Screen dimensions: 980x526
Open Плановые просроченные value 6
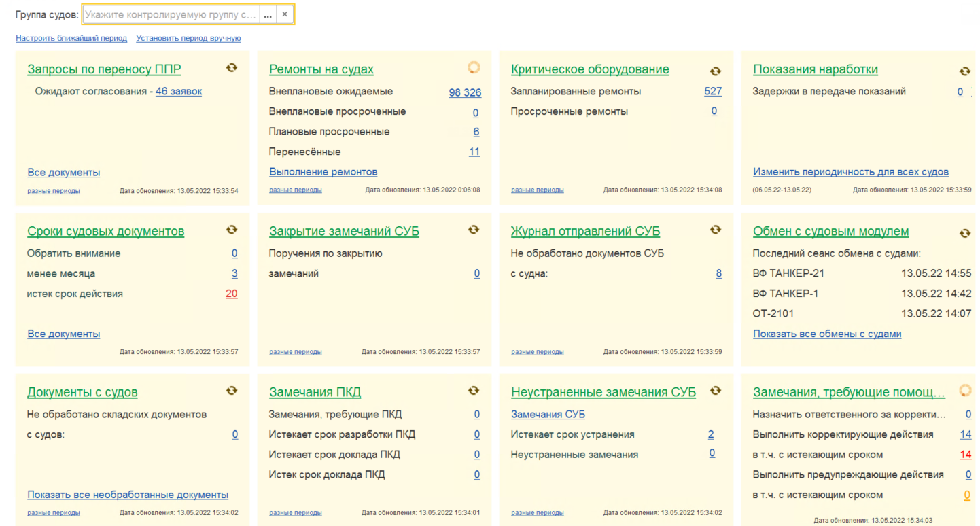coord(476,132)
